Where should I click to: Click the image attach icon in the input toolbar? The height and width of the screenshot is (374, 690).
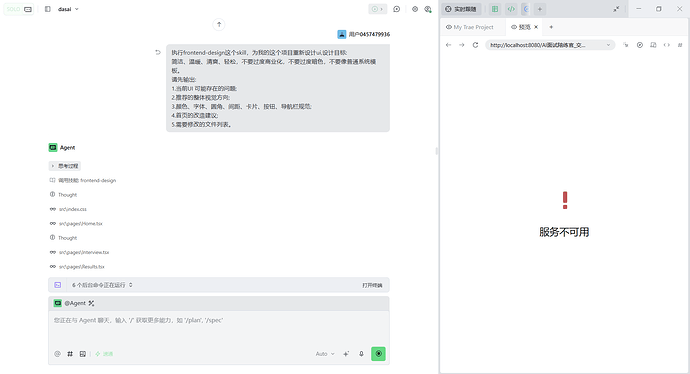click(82, 354)
